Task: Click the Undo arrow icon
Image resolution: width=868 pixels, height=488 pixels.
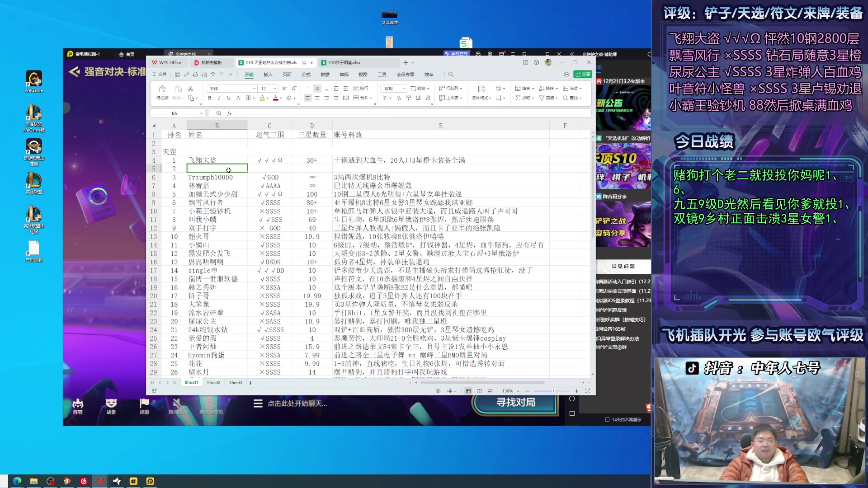Action: pyautogui.click(x=212, y=75)
